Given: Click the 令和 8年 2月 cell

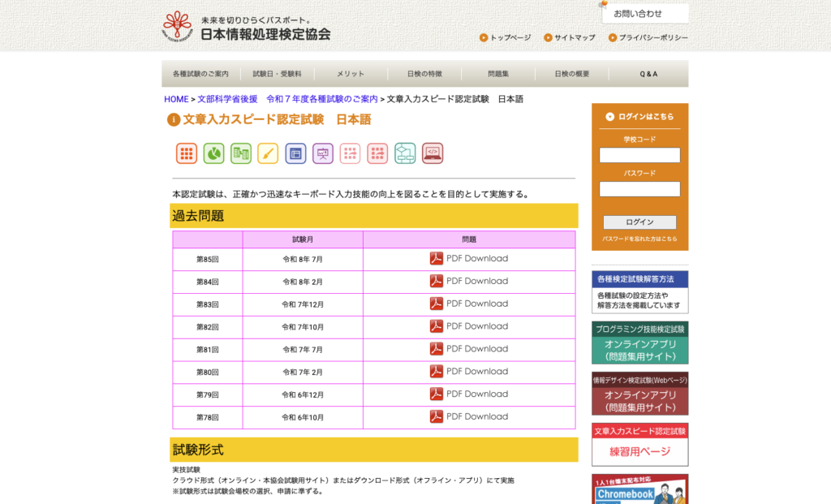Looking at the screenshot, I should [303, 282].
